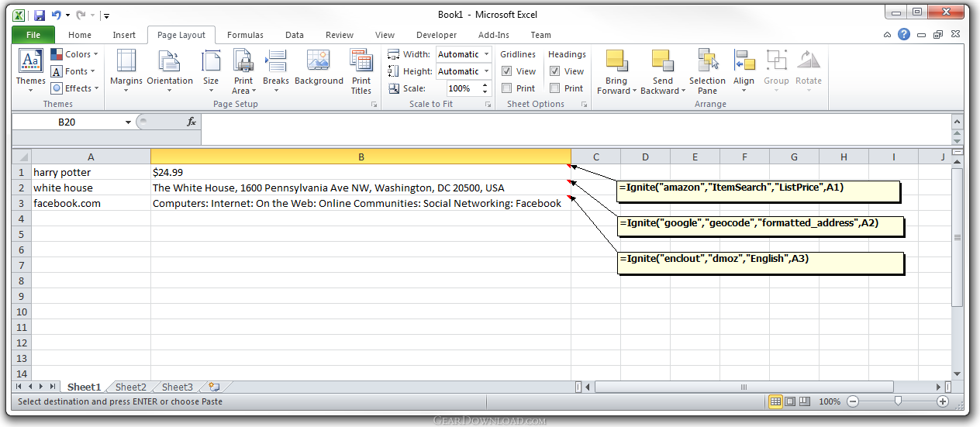Screen dimensions: 980x427
Task: Switch to Page Break Preview in status bar
Action: (804, 401)
